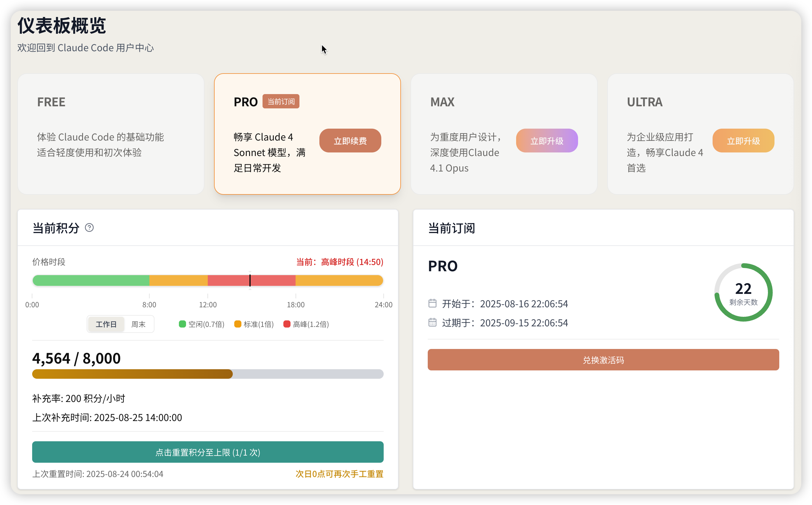Select the FREE plan card
812x505 pixels.
point(111,134)
